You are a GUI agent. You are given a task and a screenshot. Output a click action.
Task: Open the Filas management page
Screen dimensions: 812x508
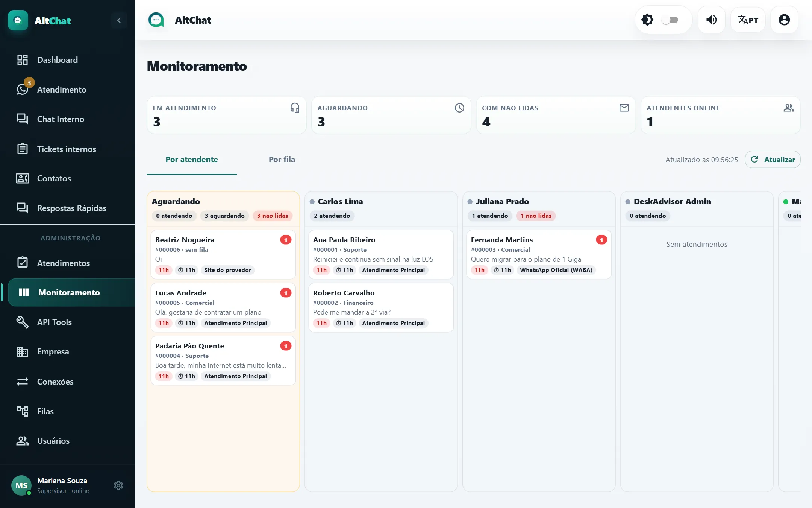click(68, 411)
